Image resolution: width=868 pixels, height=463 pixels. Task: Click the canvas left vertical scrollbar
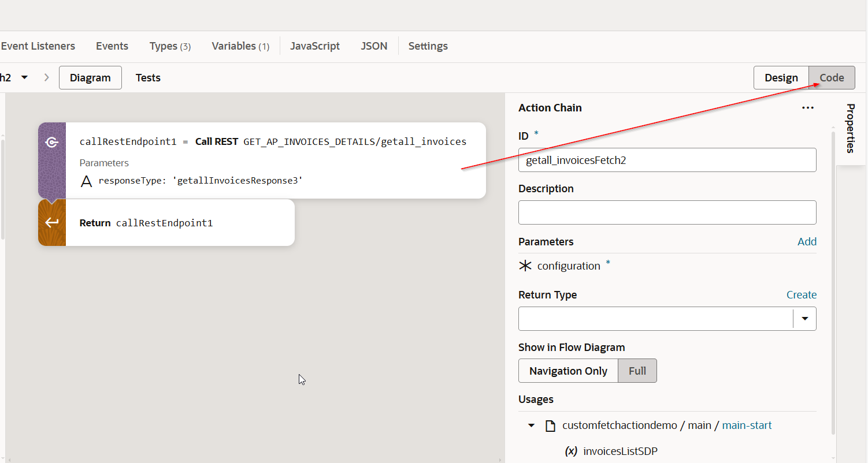pos(2,189)
